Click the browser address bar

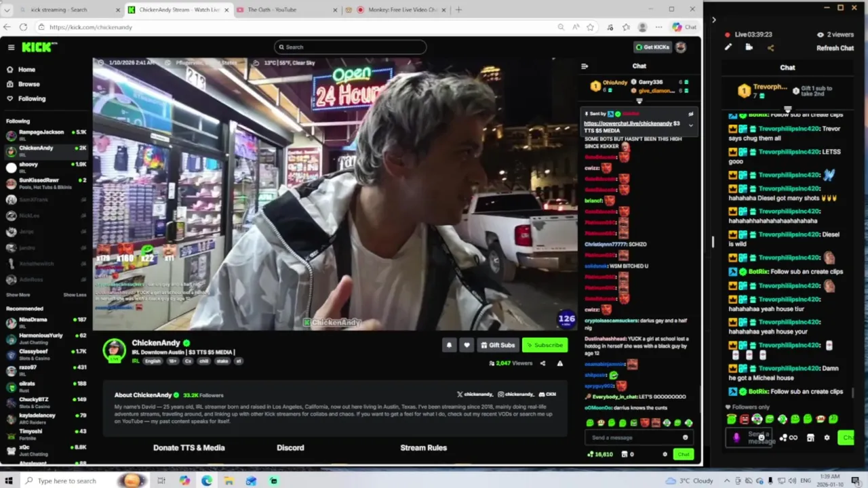tap(295, 27)
